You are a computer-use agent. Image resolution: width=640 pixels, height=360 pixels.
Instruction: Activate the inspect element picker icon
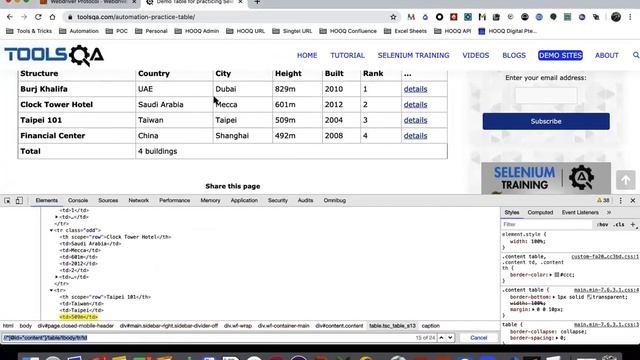click(x=7, y=200)
